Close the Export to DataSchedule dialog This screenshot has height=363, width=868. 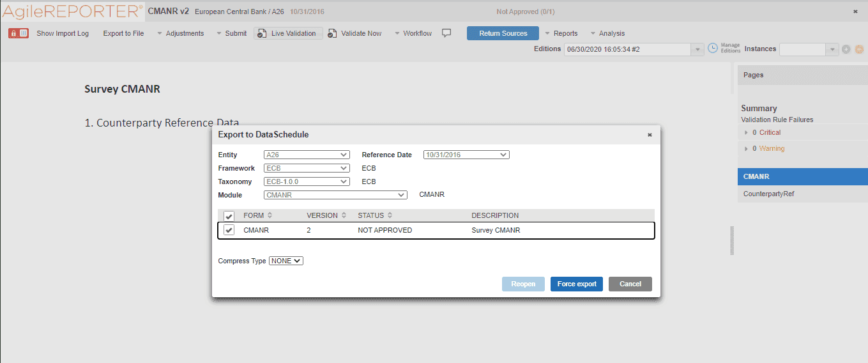(650, 135)
